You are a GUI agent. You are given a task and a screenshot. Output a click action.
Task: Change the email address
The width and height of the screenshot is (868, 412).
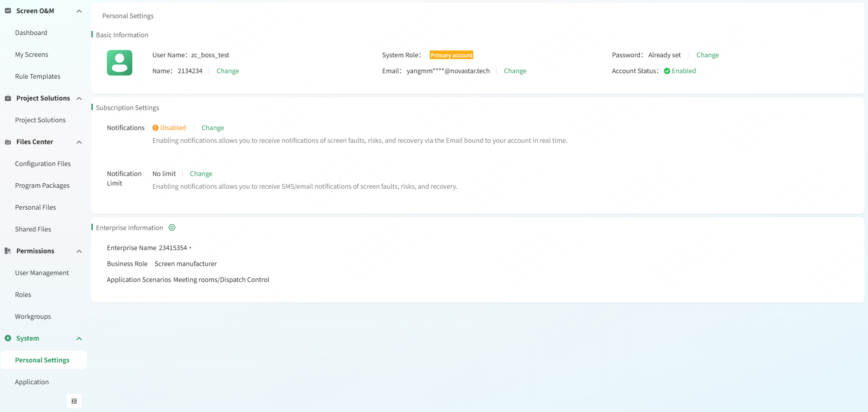[x=515, y=71]
